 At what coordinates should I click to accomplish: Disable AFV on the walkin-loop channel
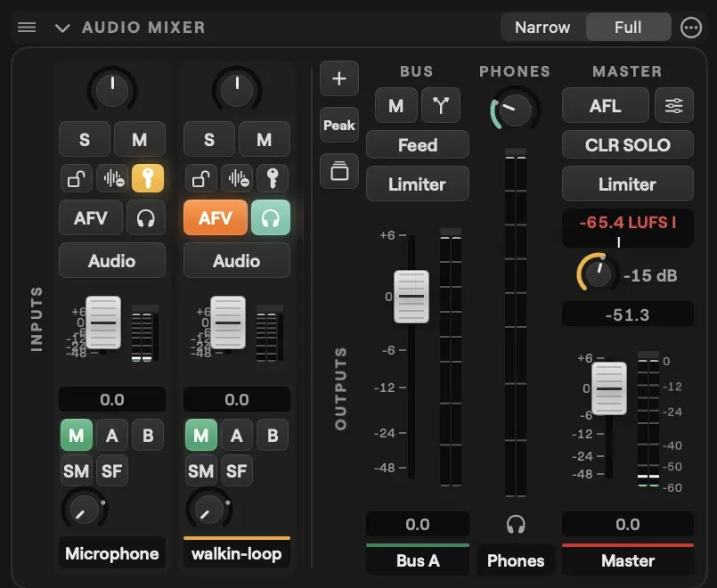pyautogui.click(x=216, y=217)
